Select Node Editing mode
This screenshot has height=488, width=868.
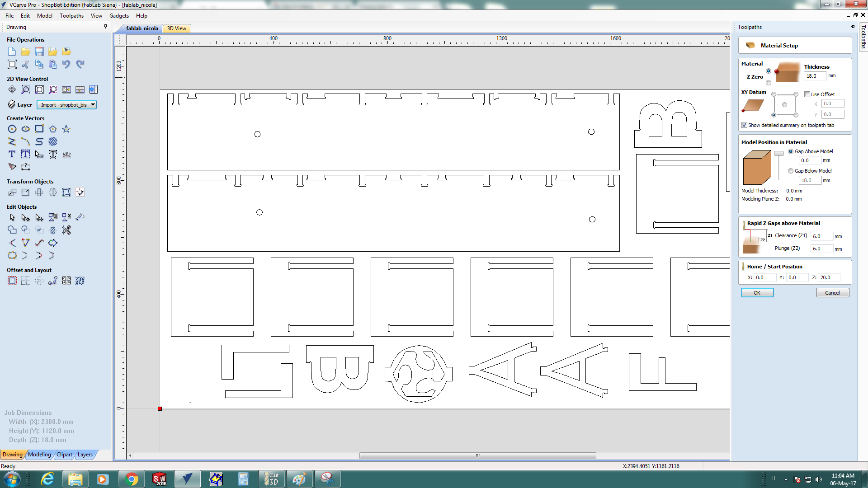click(26, 218)
